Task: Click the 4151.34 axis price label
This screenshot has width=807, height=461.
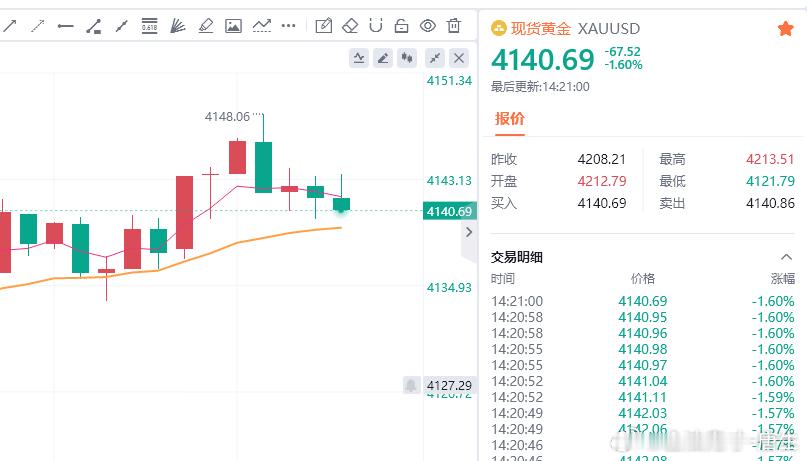Action: pyautogui.click(x=449, y=81)
